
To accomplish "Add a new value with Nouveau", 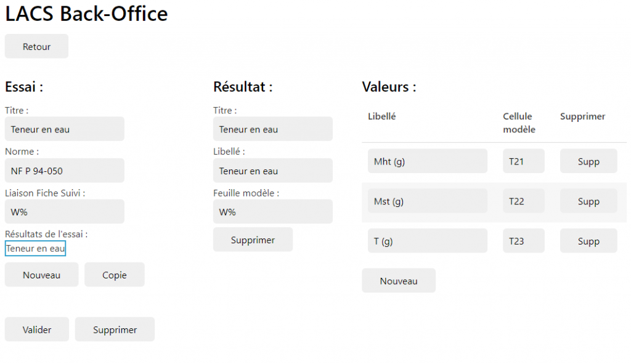I will pos(398,281).
